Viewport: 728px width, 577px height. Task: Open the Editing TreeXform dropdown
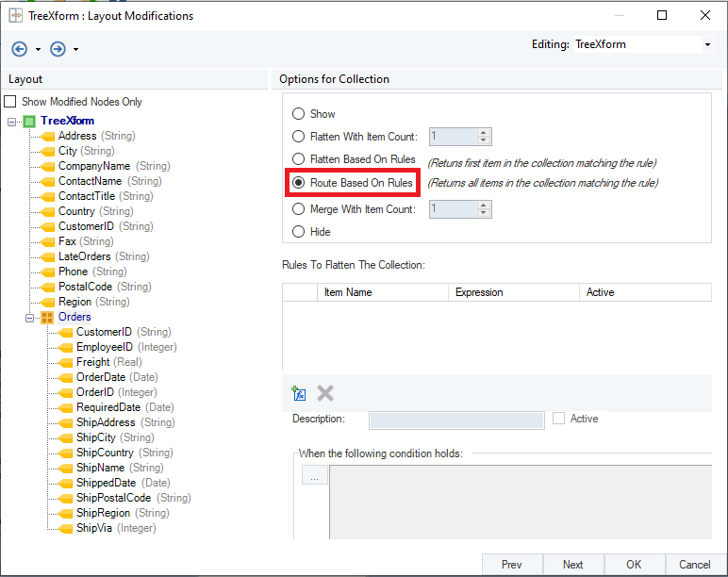(x=707, y=44)
